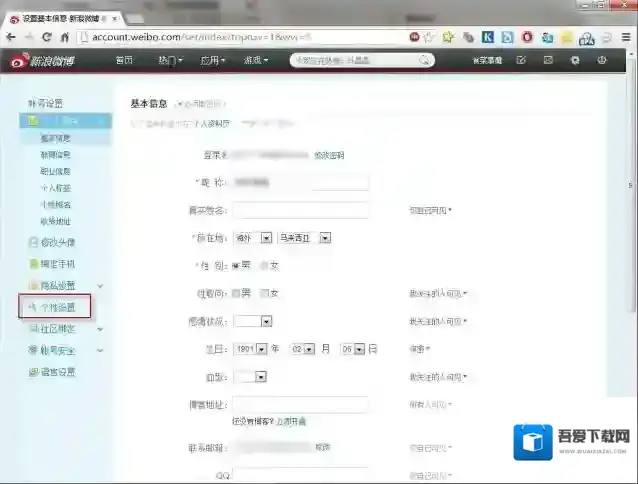The image size is (638, 484).
Task: Check 女 under 性取向
Action: pos(264,293)
